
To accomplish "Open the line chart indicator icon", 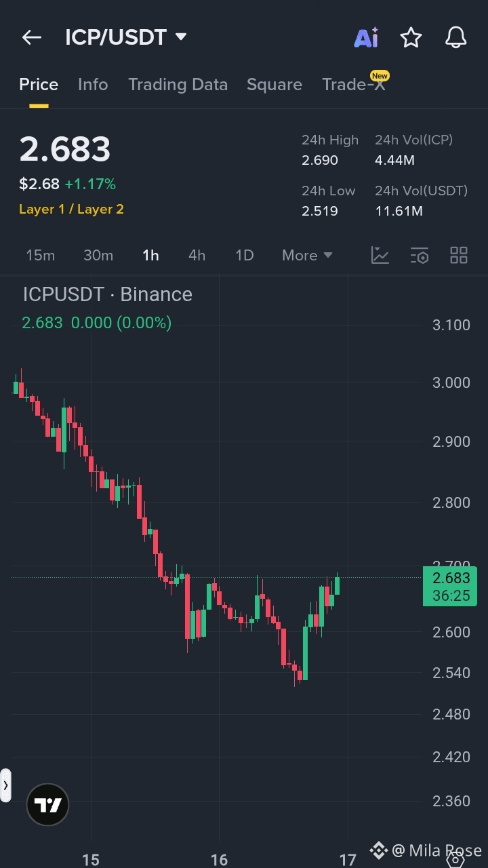I will tap(380, 256).
